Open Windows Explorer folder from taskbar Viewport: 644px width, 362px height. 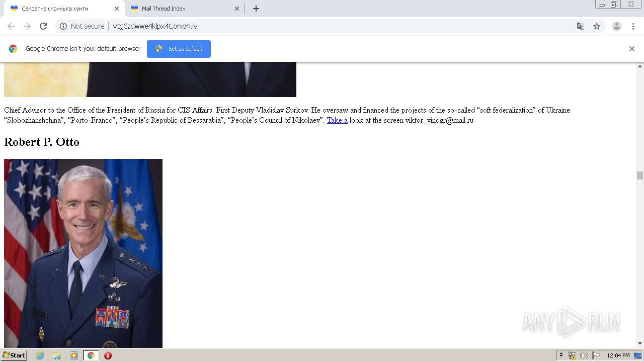57,355
